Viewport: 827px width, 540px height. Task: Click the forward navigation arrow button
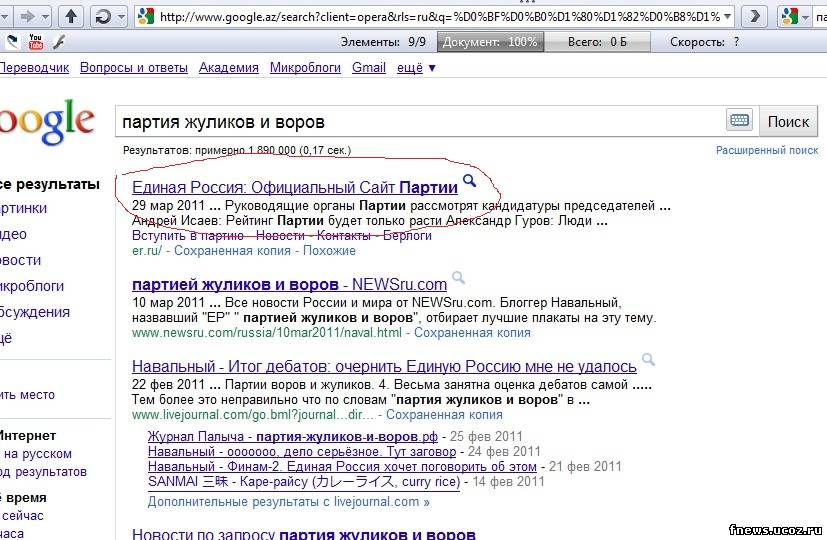pyautogui.click(x=27, y=17)
